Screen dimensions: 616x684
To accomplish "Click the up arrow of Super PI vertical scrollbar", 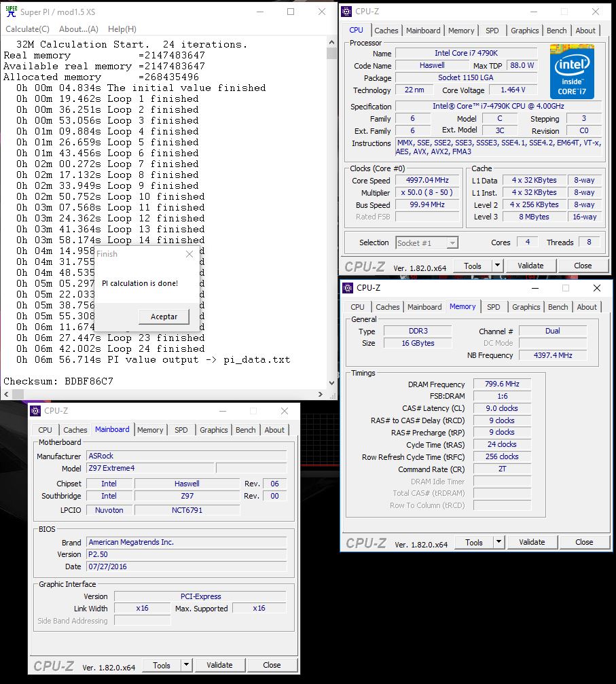I will (331, 42).
